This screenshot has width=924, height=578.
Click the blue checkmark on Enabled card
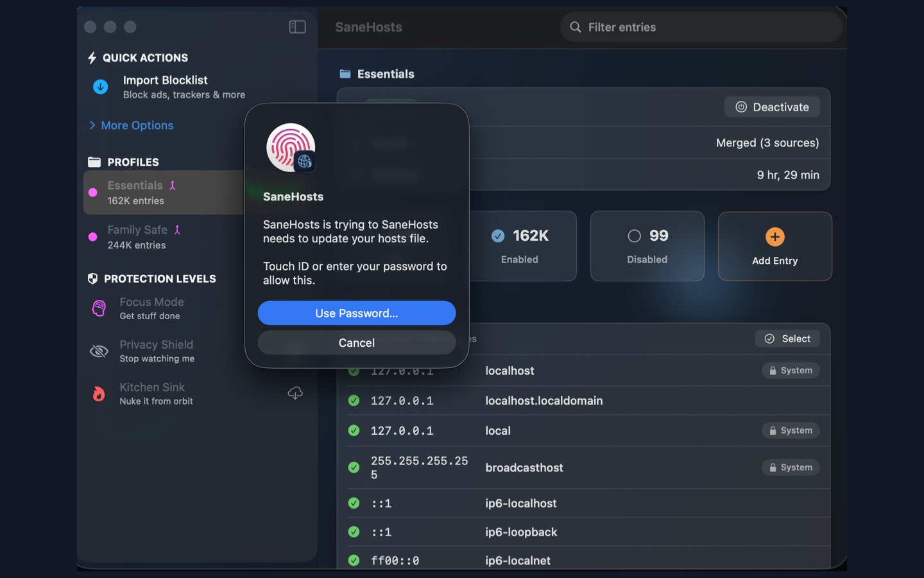coord(498,236)
